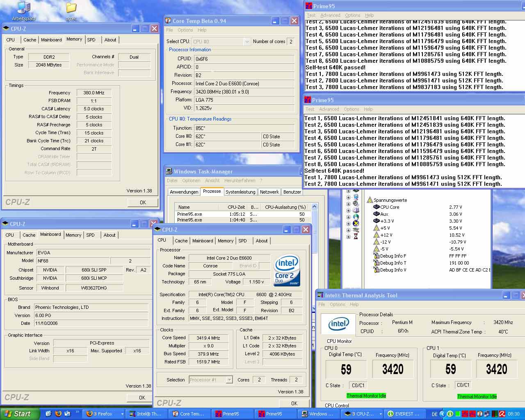Click the 680i SLI SPP chipset field
Screen dimensions: 525x420
click(x=94, y=270)
